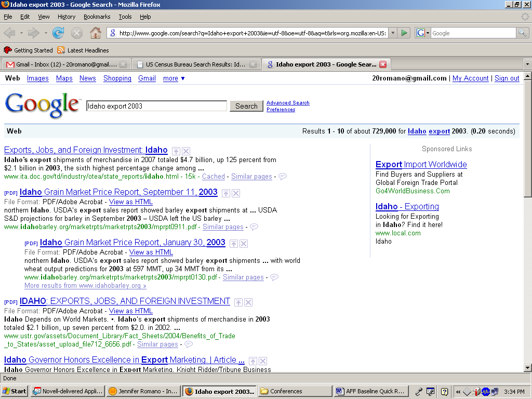Open More results from www.idahobarley.org
The image size is (532, 399).
coord(85,286)
